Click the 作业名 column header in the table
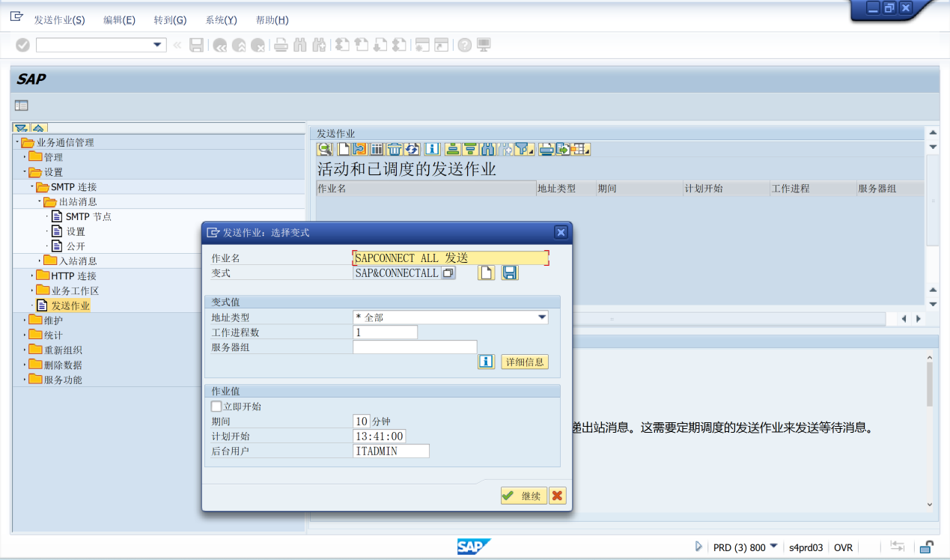950x560 pixels. [x=425, y=189]
